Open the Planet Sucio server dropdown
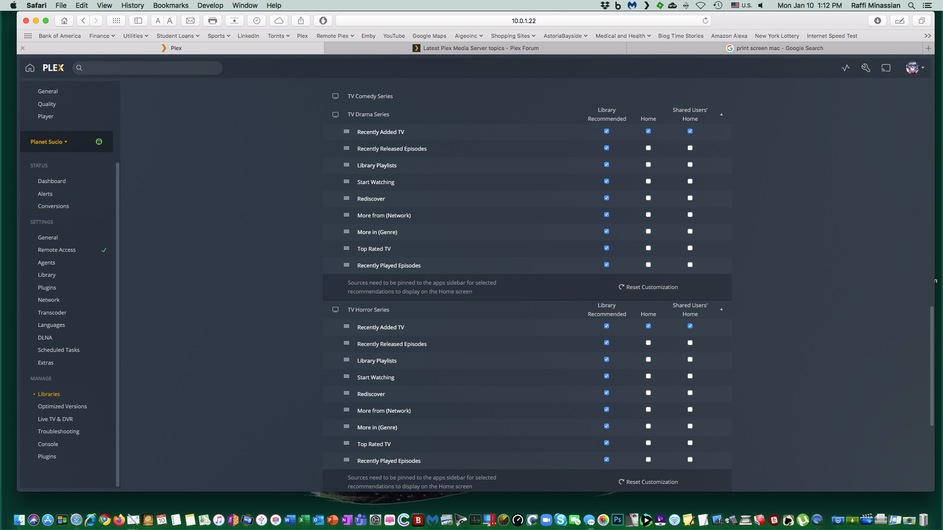Screen dimensions: 943x530 click(x=49, y=142)
